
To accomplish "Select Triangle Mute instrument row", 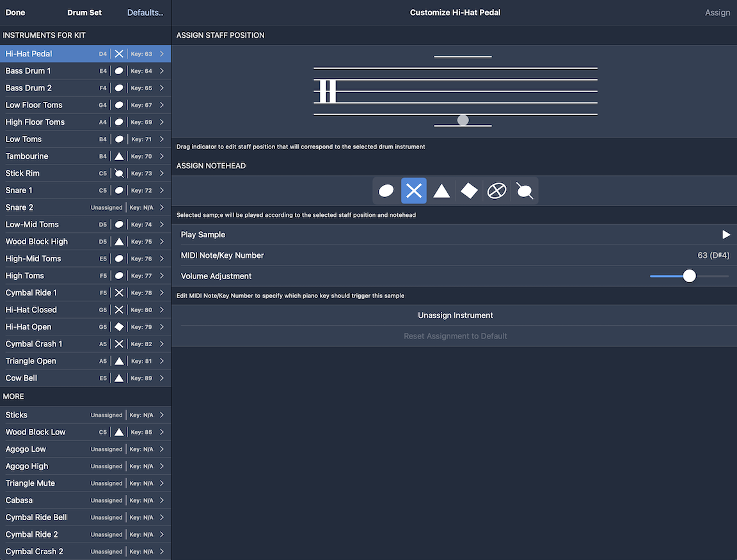I will (86, 483).
